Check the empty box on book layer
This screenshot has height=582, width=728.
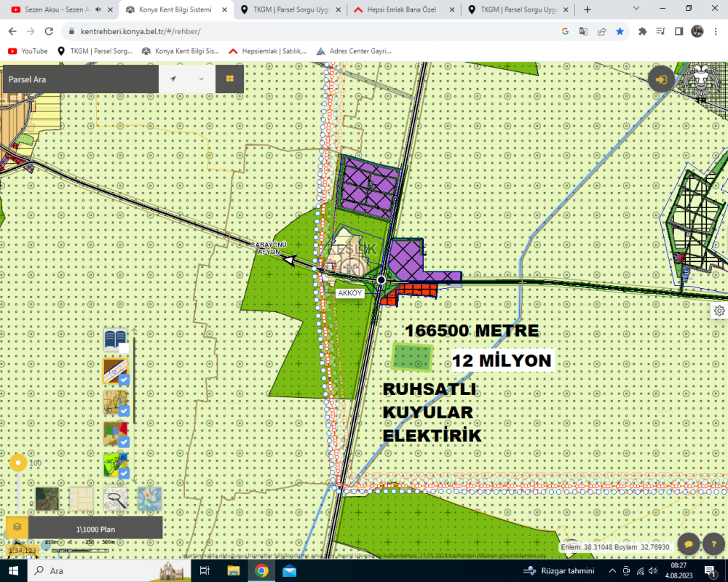pos(124,348)
